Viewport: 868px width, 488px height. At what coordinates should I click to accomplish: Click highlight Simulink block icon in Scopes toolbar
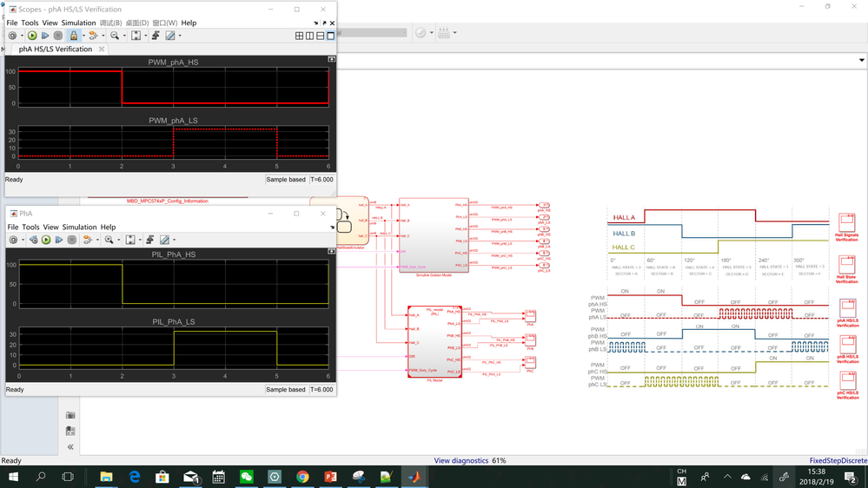(93, 36)
